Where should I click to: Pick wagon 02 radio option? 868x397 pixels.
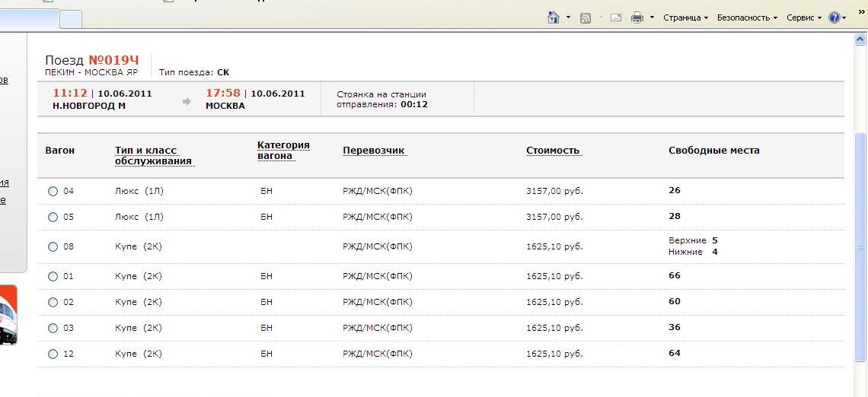point(53,302)
